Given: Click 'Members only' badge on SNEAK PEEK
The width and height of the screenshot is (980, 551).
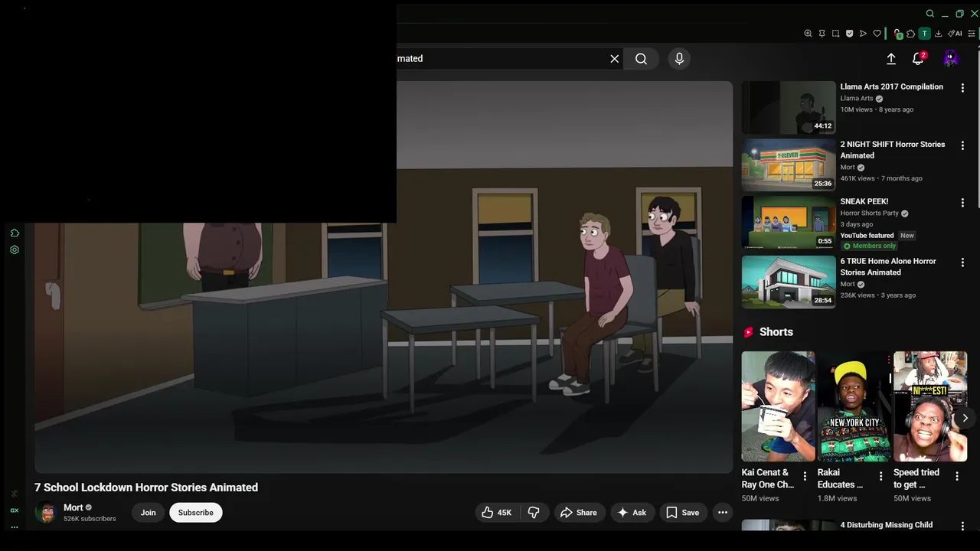Looking at the screenshot, I should tap(869, 246).
